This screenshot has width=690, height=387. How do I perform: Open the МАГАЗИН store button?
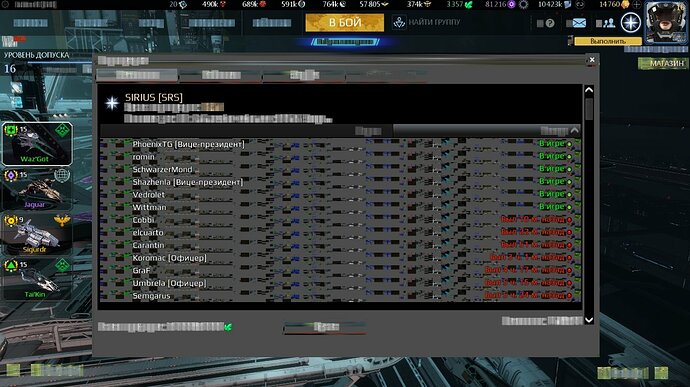point(663,63)
